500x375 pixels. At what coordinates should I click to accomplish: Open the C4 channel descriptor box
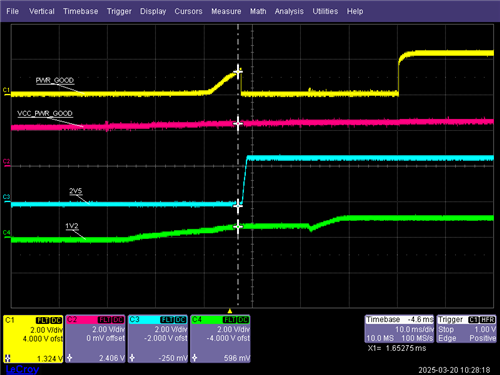click(x=220, y=339)
